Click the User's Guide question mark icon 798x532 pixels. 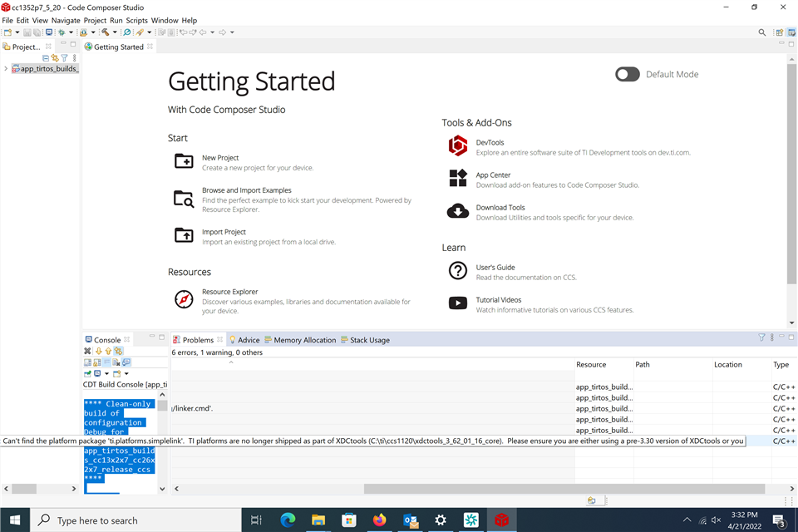click(x=457, y=270)
